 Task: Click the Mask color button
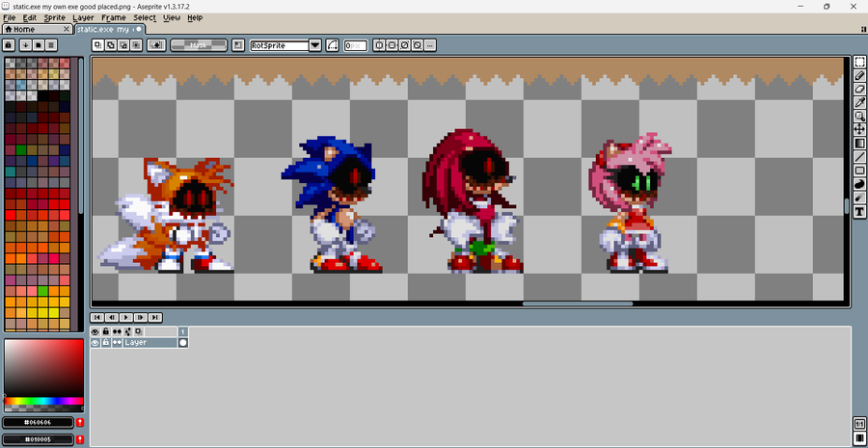click(x=198, y=45)
